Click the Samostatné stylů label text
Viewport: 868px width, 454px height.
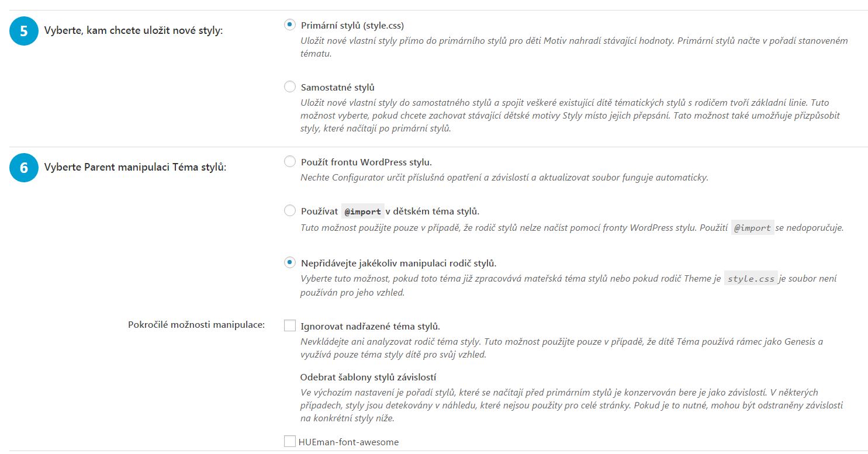click(x=337, y=88)
